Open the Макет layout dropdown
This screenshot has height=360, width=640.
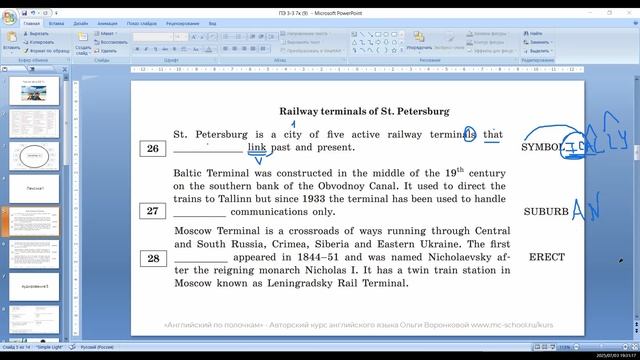click(106, 33)
